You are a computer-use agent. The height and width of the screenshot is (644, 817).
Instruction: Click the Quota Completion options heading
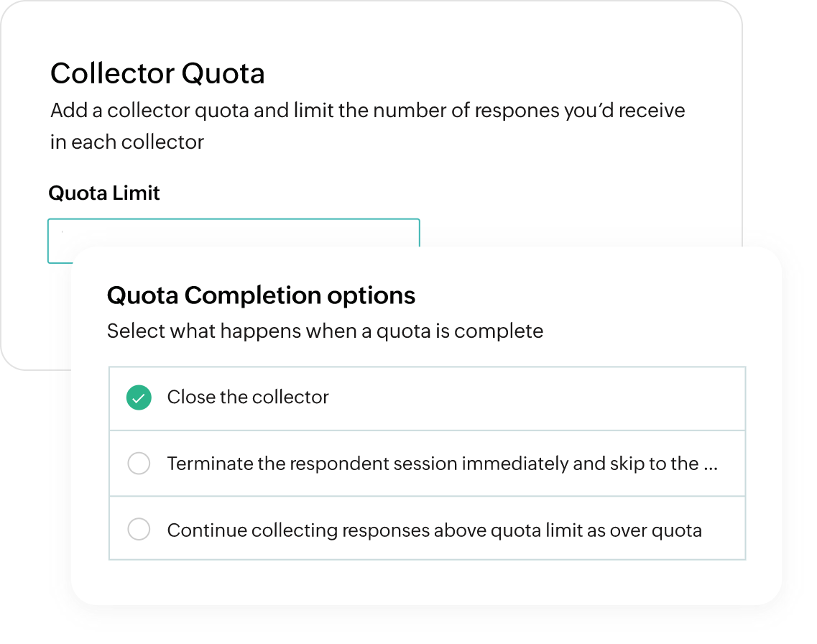click(261, 295)
